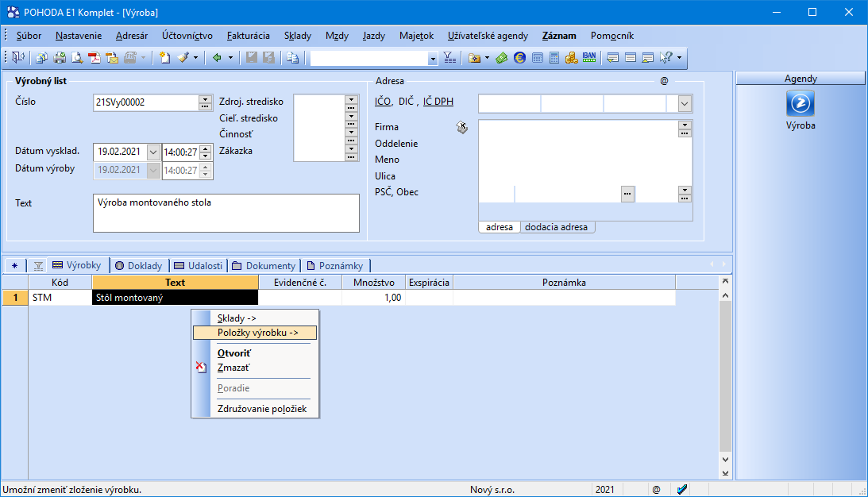This screenshot has width=868, height=497.
Task: Open the Sklady menu in menu bar
Action: pos(298,36)
